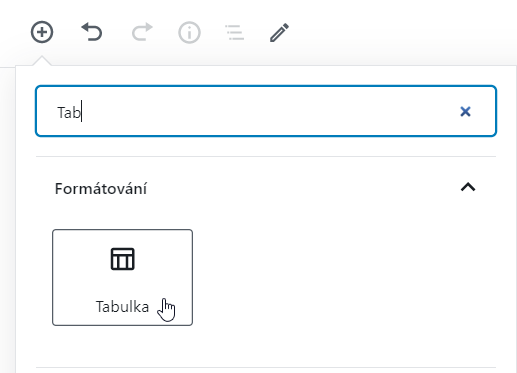Click the table icon in Tabulka tile
The height and width of the screenshot is (373, 517).
[122, 259]
